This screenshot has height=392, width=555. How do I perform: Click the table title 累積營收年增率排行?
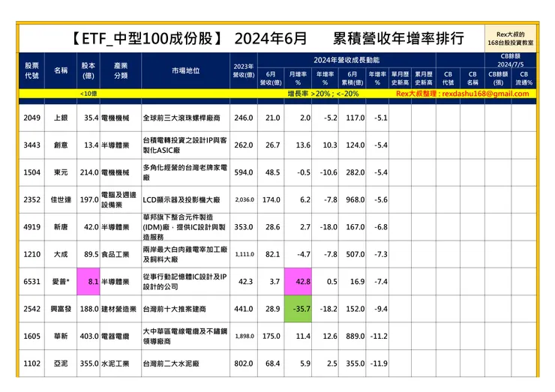pos(398,38)
